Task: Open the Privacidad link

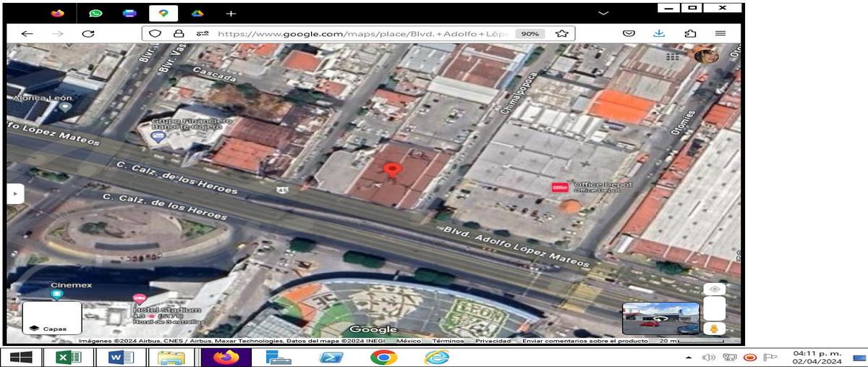Action: pyautogui.click(x=493, y=341)
